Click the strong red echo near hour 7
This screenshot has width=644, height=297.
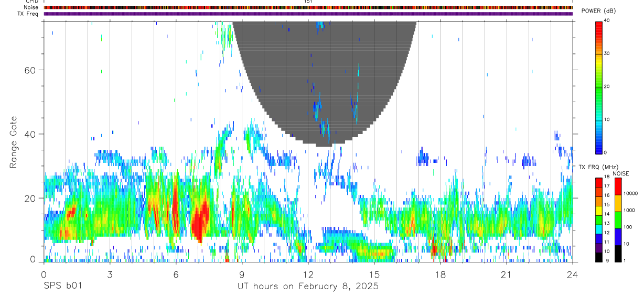(200, 220)
